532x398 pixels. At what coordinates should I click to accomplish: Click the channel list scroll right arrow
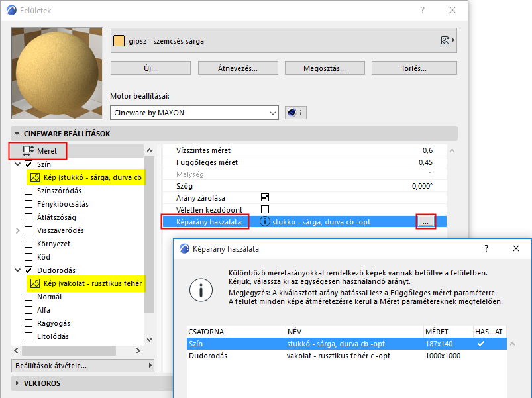click(x=138, y=350)
